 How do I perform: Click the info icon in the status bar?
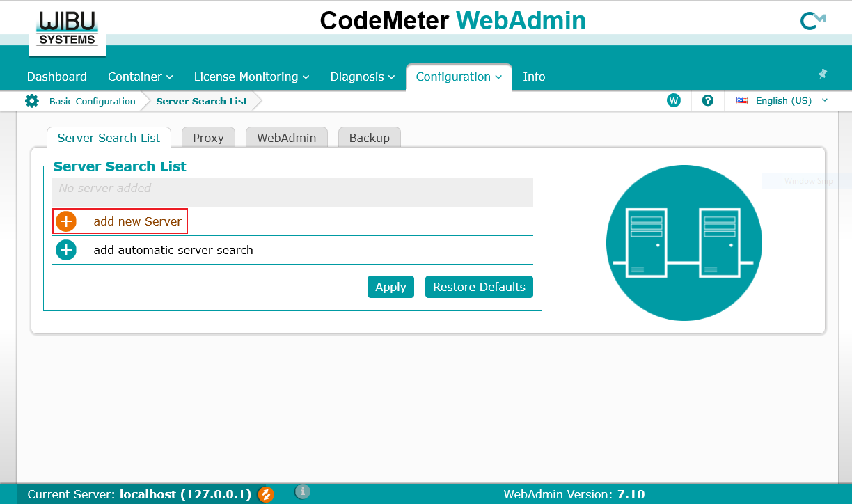tap(302, 492)
